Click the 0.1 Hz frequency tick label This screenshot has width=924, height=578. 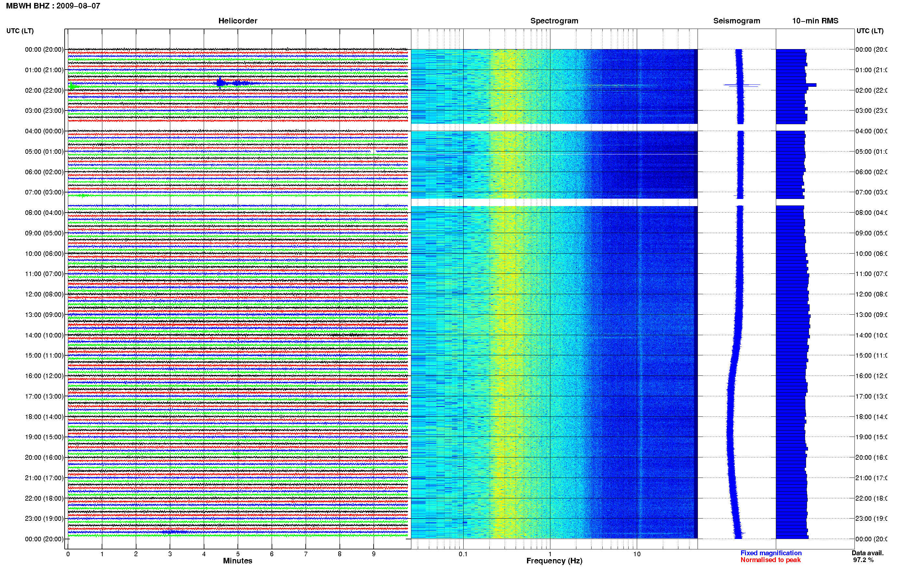[x=463, y=554]
